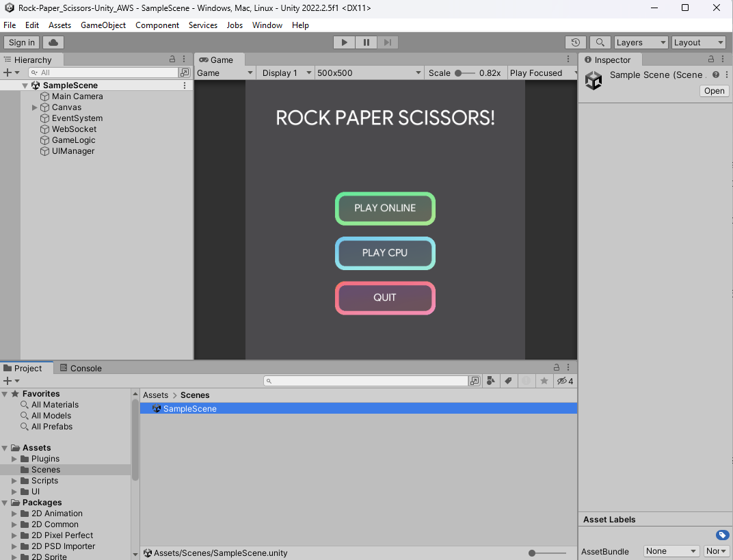Select SampleScene asset in Scenes

(x=358, y=409)
